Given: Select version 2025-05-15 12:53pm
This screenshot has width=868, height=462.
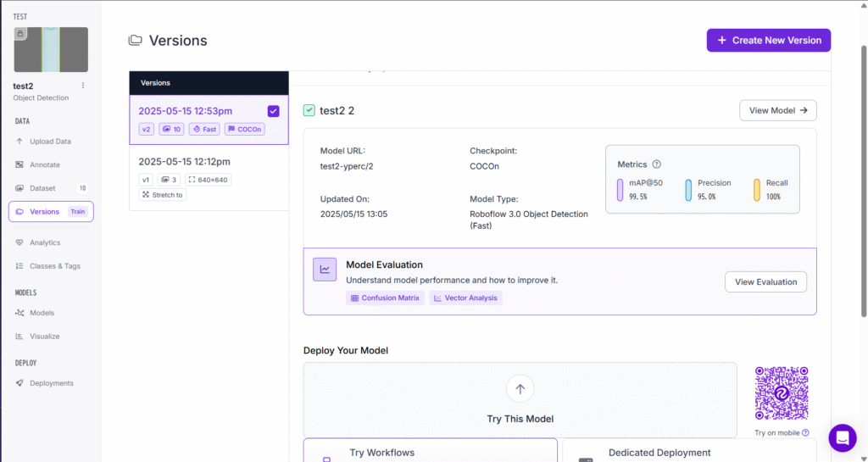Looking at the screenshot, I should [209, 120].
